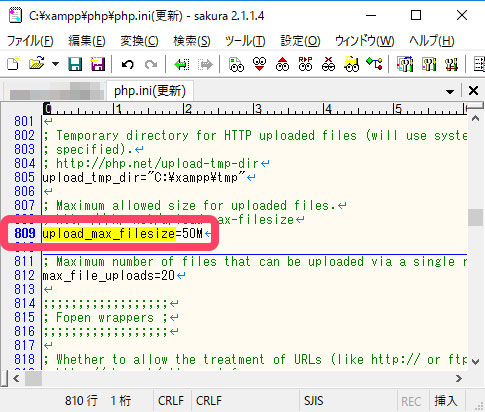The height and width of the screenshot is (412, 485).
Task: Open the 編集(E) menu
Action: click(87, 41)
